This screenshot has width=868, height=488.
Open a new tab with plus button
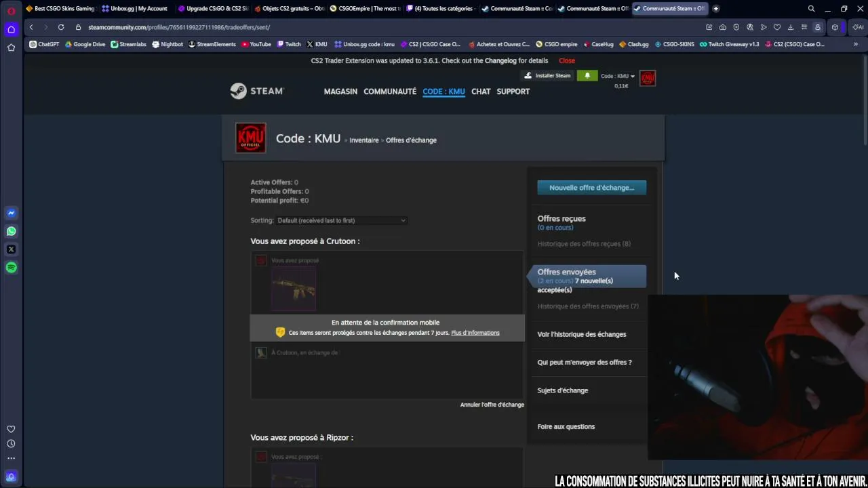click(x=715, y=9)
